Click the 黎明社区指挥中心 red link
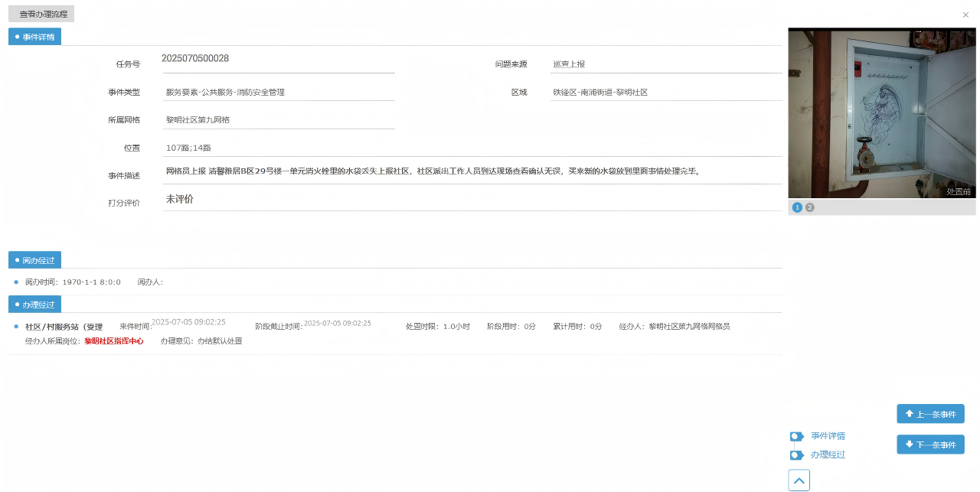 pos(114,341)
